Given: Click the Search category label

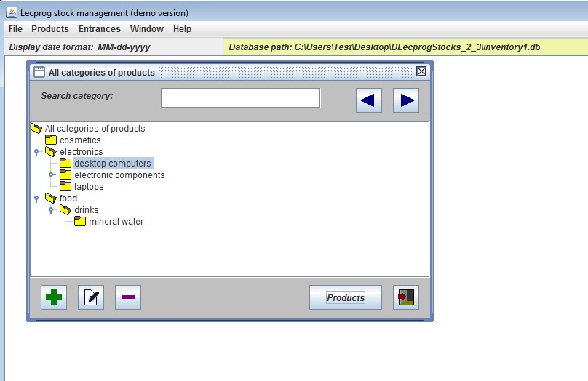Looking at the screenshot, I should tap(77, 96).
